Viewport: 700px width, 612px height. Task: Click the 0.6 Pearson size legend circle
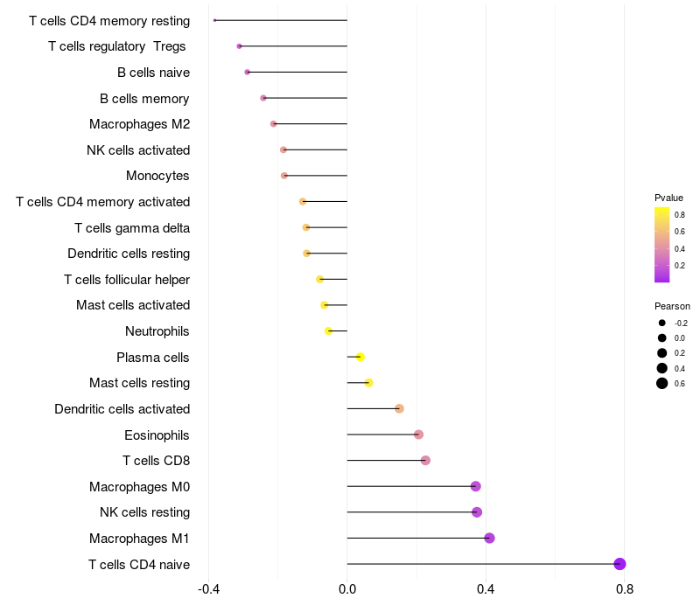pyautogui.click(x=662, y=383)
